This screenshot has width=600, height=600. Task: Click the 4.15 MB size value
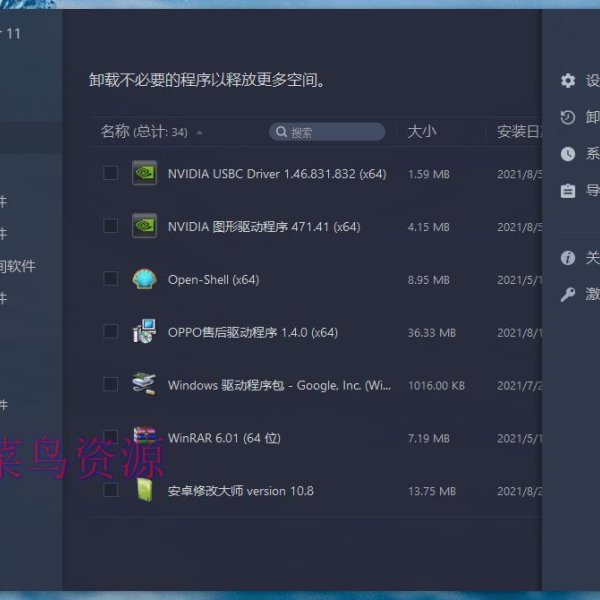(x=429, y=227)
